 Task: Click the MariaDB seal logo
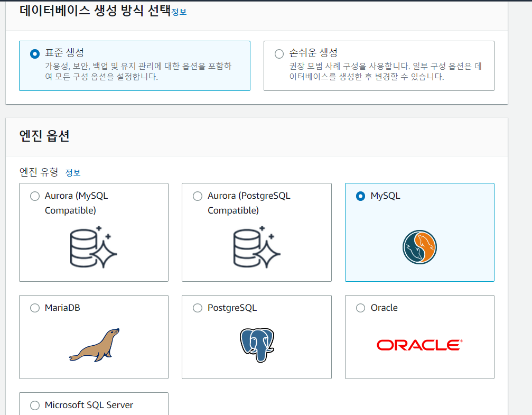(x=95, y=345)
